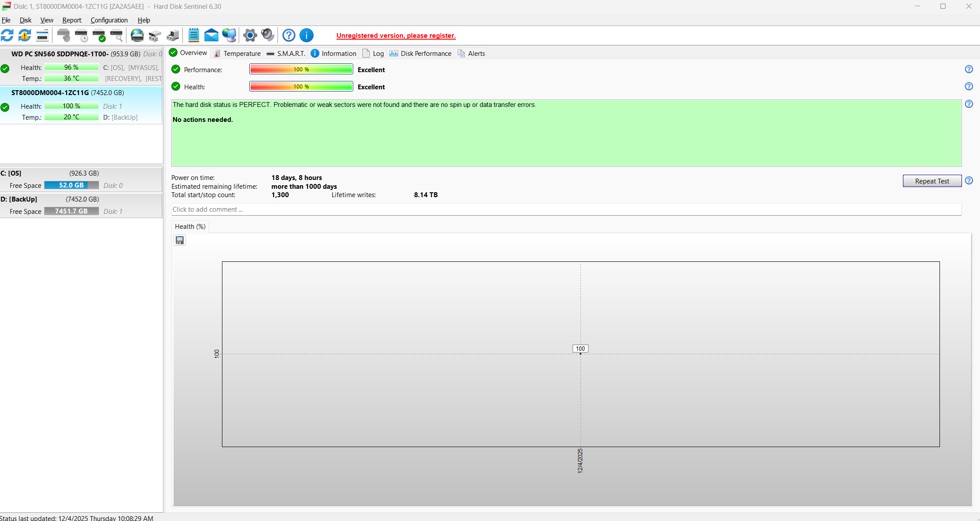Click the speaker sound icon in toolbar
Screen dimensions: 980x521
[x=267, y=35]
